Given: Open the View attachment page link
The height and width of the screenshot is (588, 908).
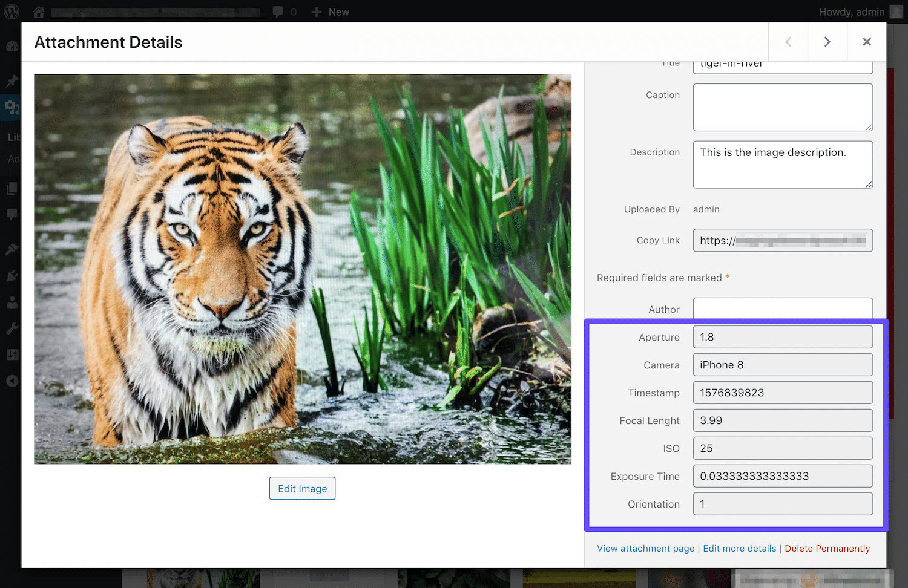Looking at the screenshot, I should pos(645,548).
